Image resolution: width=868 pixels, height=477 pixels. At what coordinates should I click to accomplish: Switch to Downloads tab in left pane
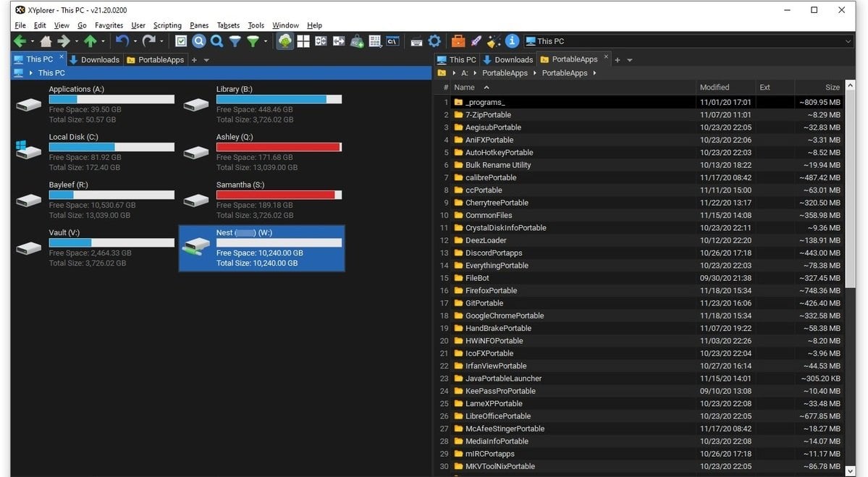[94, 60]
